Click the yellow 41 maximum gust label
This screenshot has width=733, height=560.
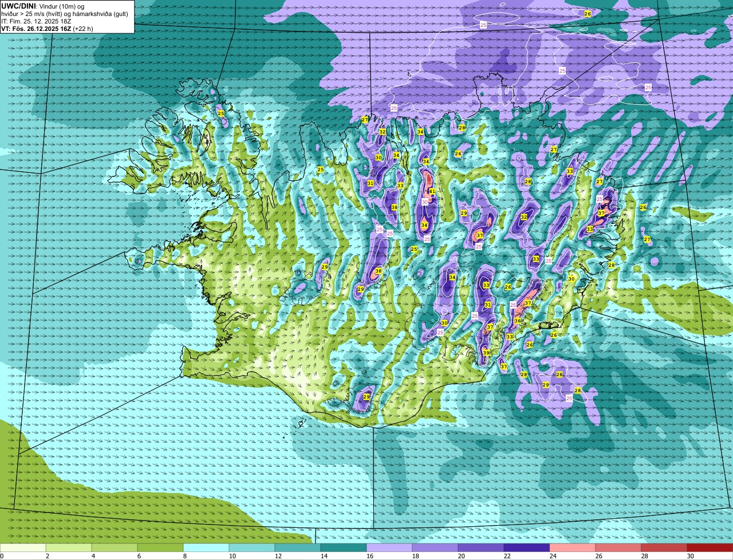point(432,191)
